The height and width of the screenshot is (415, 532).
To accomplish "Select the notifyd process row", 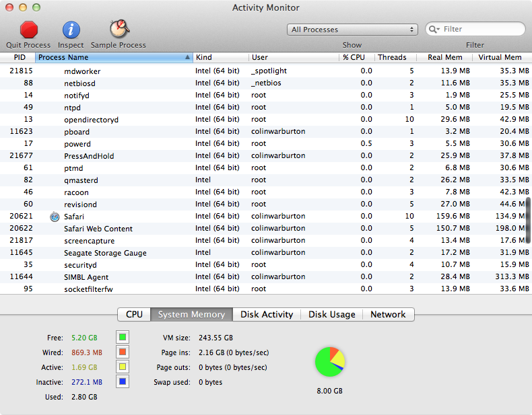I will (266, 96).
